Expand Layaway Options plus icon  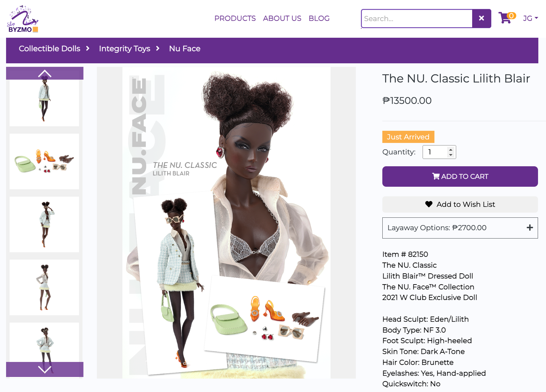(x=530, y=228)
